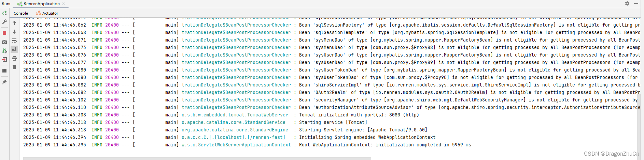Viewport: 644px width, 160px height.
Task: Click the sysUserTokenDao $Proxy90 log message
Action: (x=468, y=77)
